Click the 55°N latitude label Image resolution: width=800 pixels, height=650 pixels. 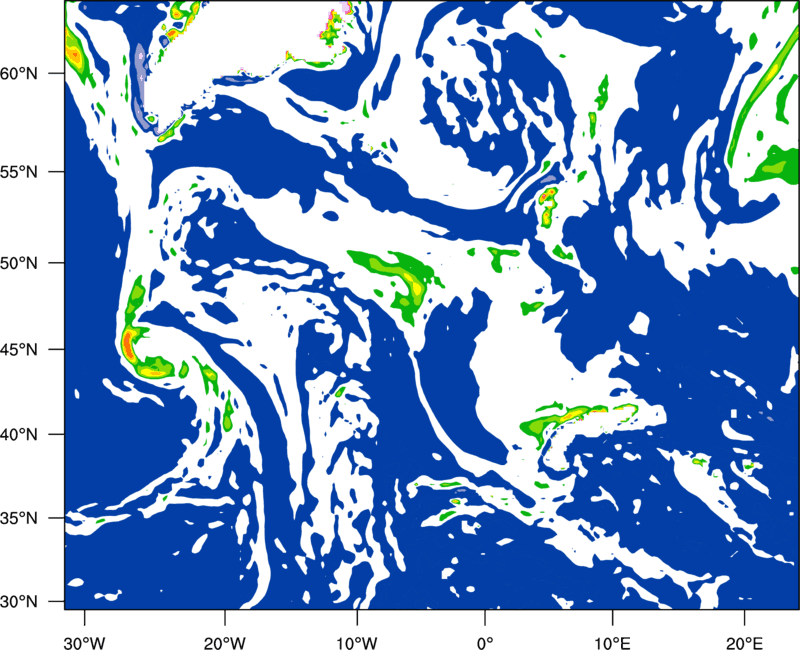click(x=19, y=172)
